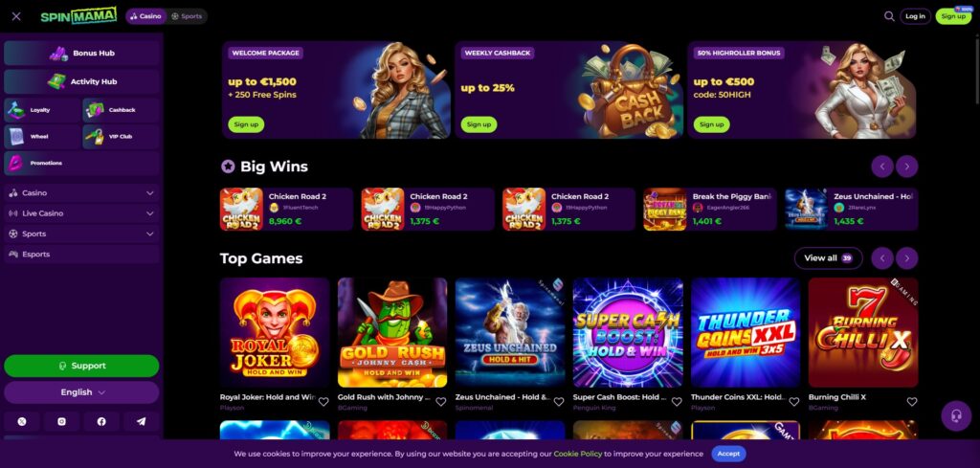Open the Facebook social icon
The height and width of the screenshot is (468, 980).
(101, 422)
